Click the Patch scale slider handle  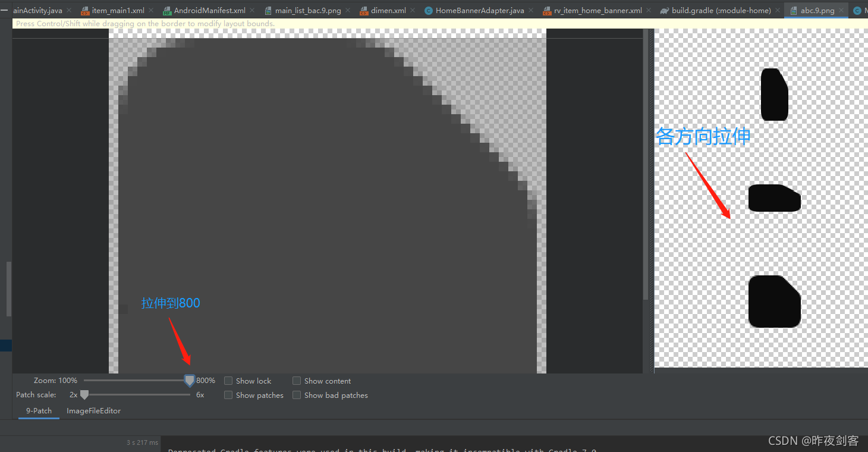pos(84,394)
